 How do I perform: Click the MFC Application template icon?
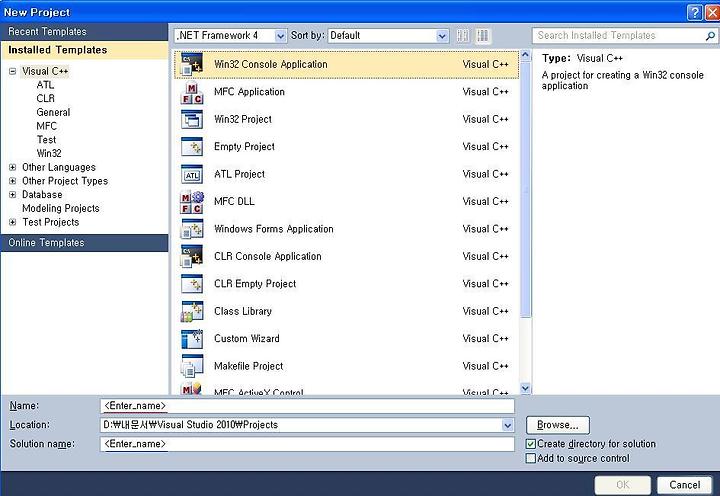pyautogui.click(x=192, y=92)
